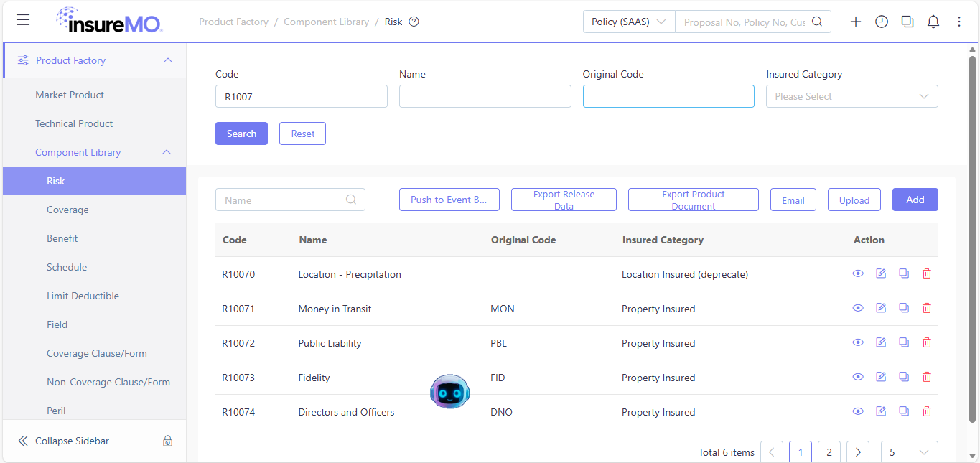Edit the Money in Transit row
Viewport: 980px width, 463px height.
[881, 308]
